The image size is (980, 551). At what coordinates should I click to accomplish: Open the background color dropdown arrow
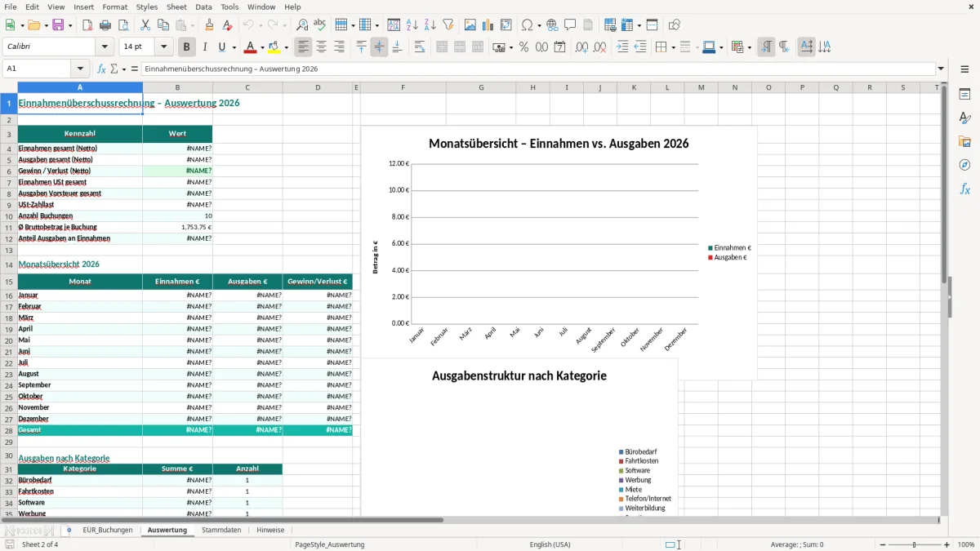(x=286, y=47)
